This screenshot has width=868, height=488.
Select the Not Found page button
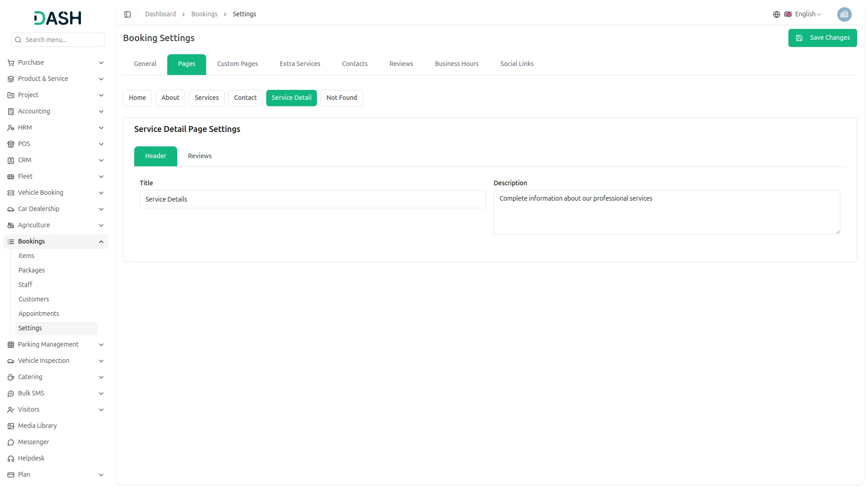coord(341,98)
